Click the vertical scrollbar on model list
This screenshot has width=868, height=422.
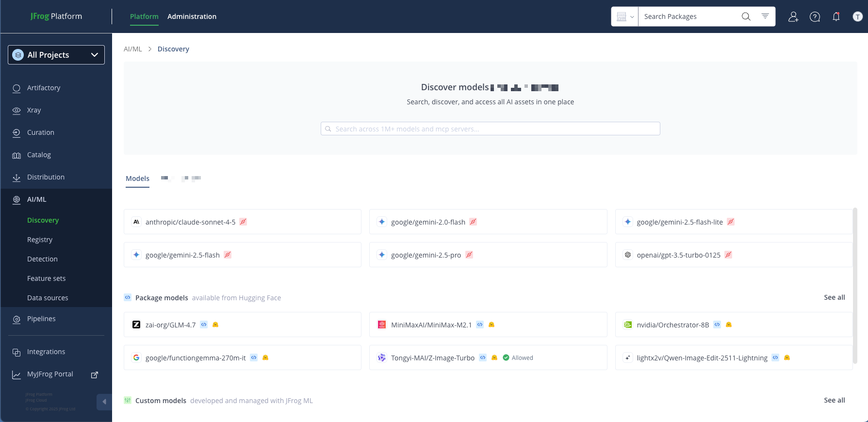click(855, 285)
